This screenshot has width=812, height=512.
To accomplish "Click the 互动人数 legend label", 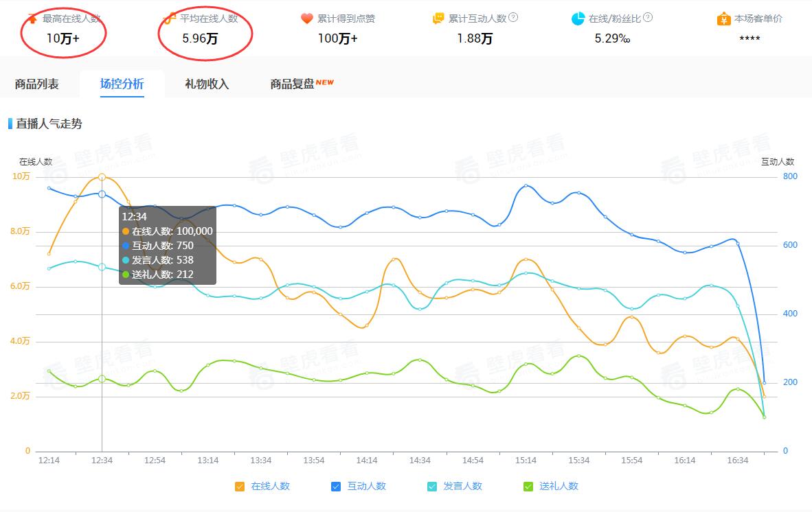I will 367,486.
